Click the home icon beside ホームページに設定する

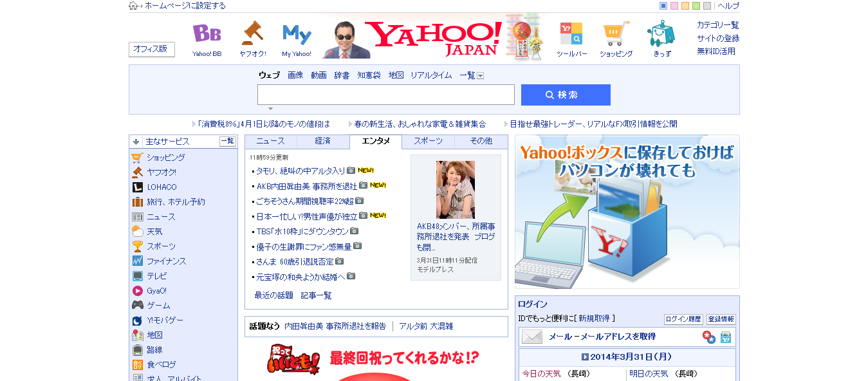[133, 6]
